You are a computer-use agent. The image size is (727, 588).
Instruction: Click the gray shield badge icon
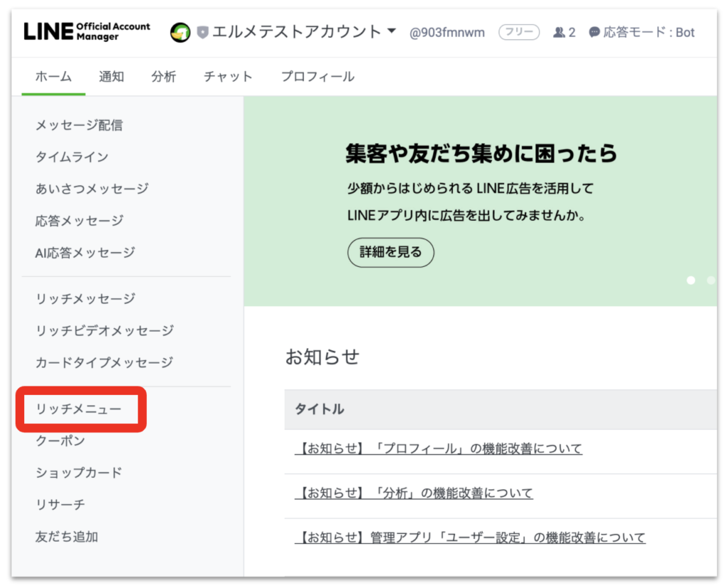click(202, 33)
